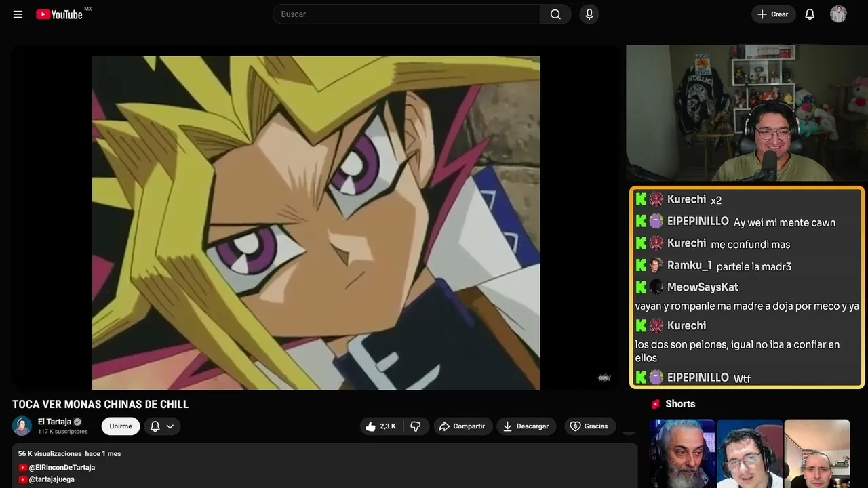The height and width of the screenshot is (488, 868).
Task: Click MeowSaysKat's black chat avatar
Action: (x=656, y=287)
